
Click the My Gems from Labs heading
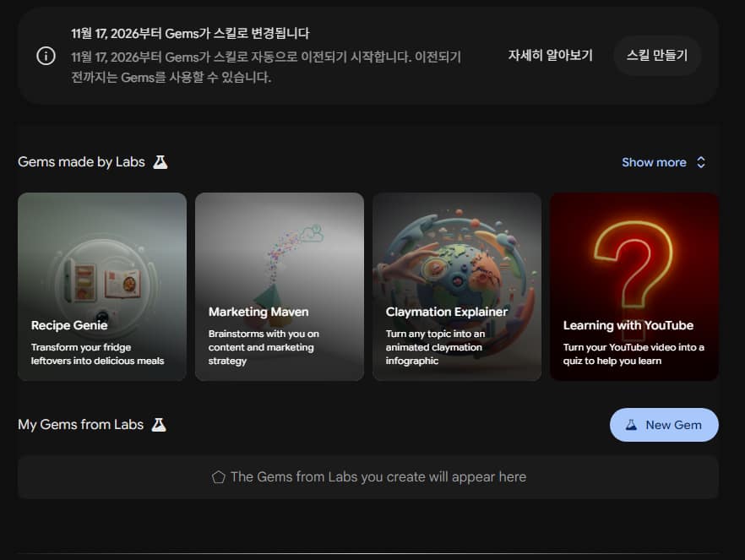tap(81, 425)
